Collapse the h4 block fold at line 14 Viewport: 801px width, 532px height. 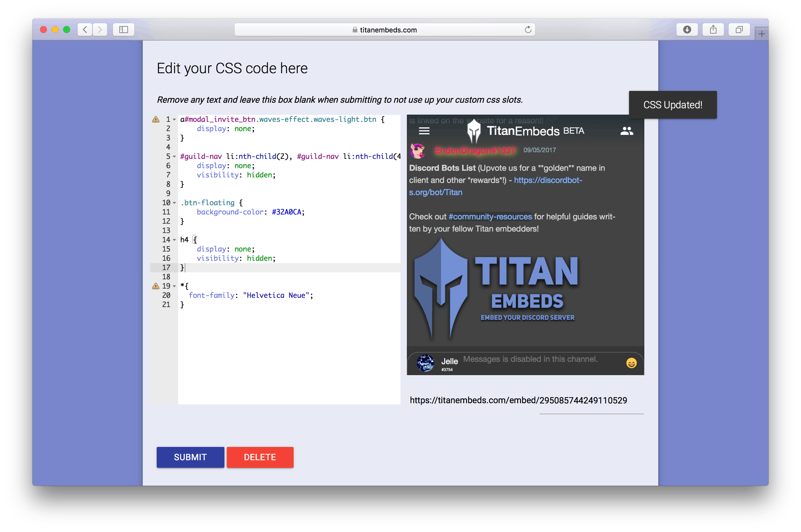point(174,240)
